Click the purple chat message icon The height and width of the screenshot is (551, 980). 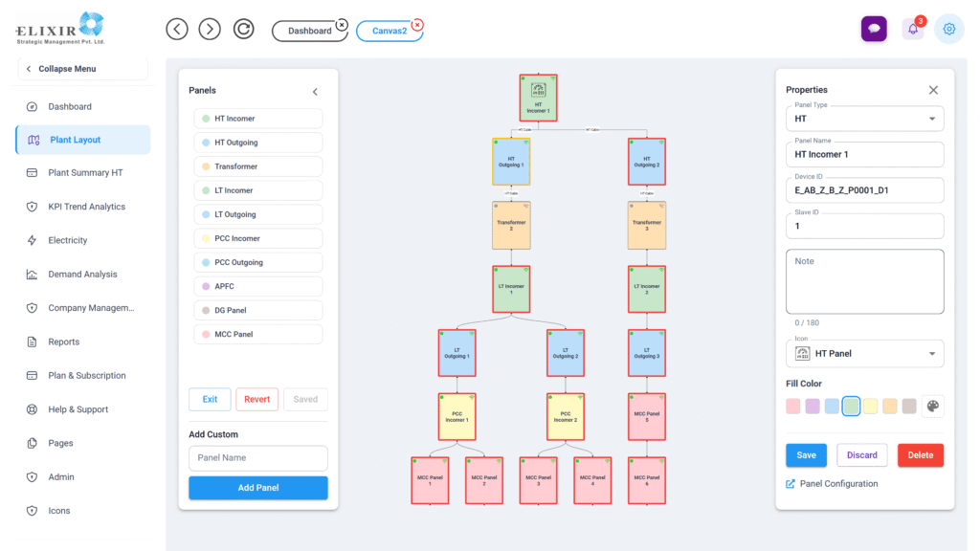(x=873, y=29)
